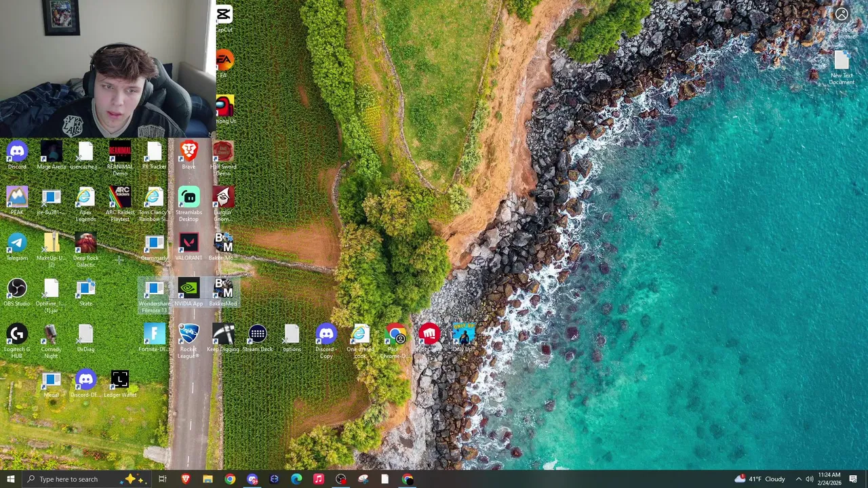
Task: Open the DxDiag file icon
Action: [85, 338]
